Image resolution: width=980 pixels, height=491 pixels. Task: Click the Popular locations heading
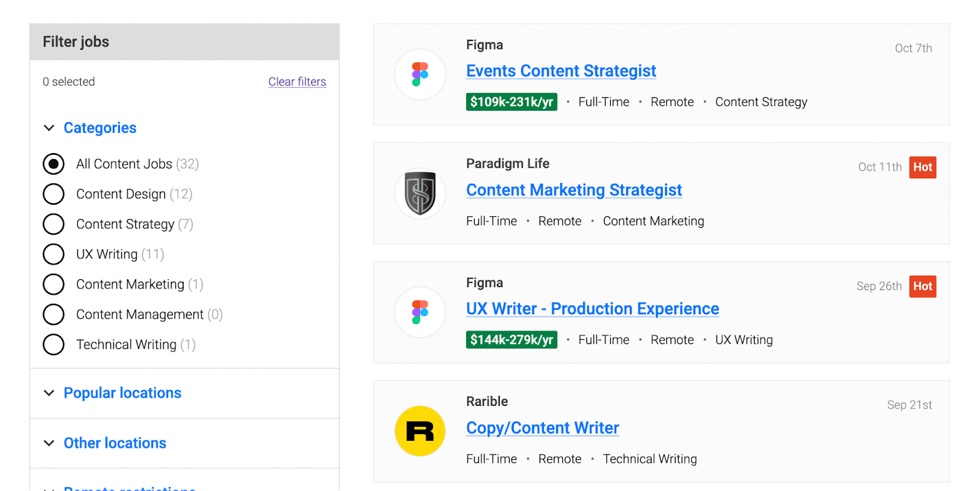point(123,393)
